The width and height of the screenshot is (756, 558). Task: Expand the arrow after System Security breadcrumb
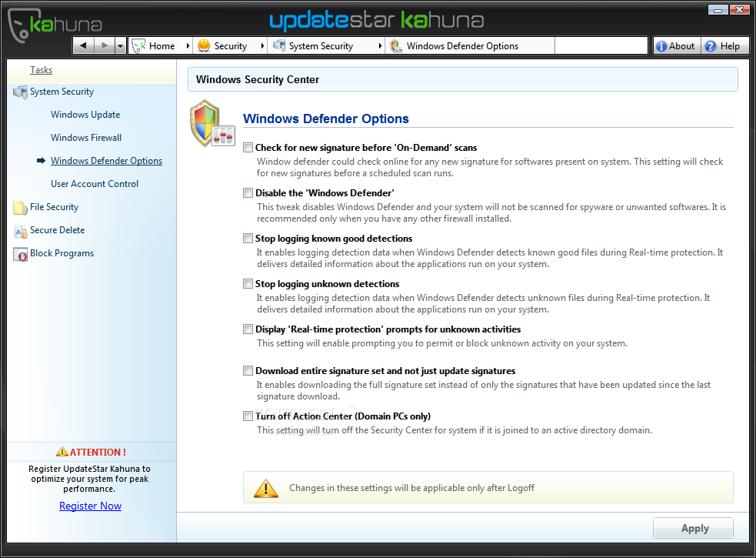tap(380, 46)
